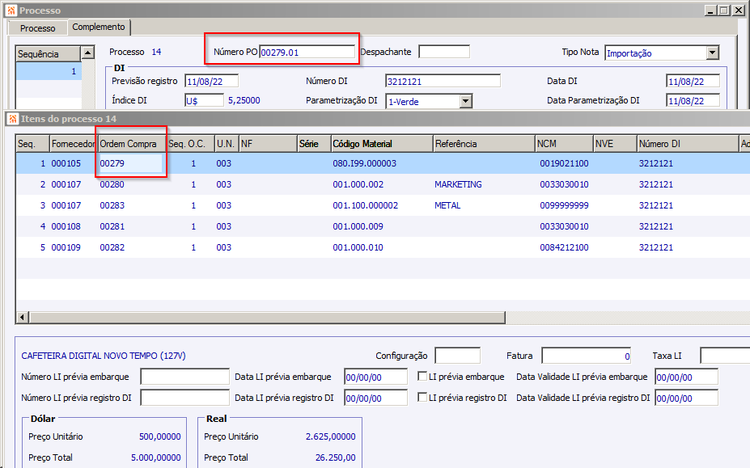Enable the LI prévia embarque checkbox

[423, 377]
